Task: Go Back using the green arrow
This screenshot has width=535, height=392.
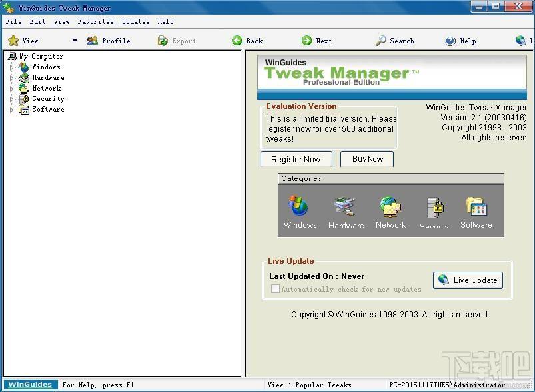Action: click(x=237, y=41)
